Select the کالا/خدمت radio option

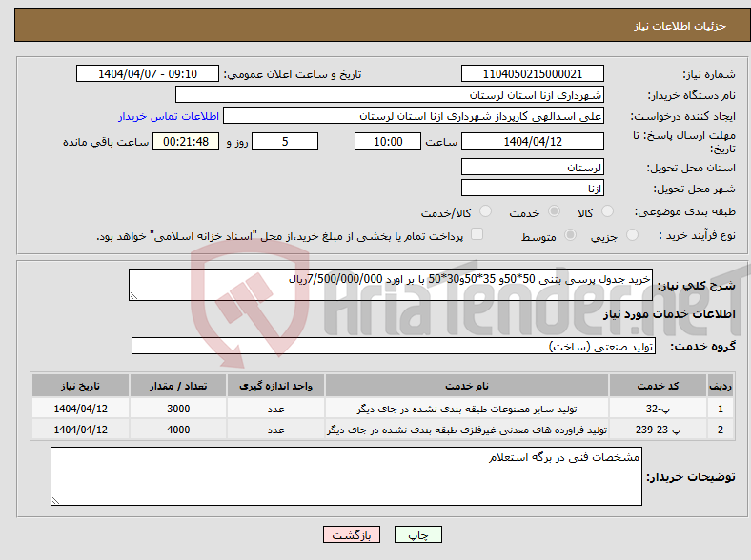coord(485,211)
